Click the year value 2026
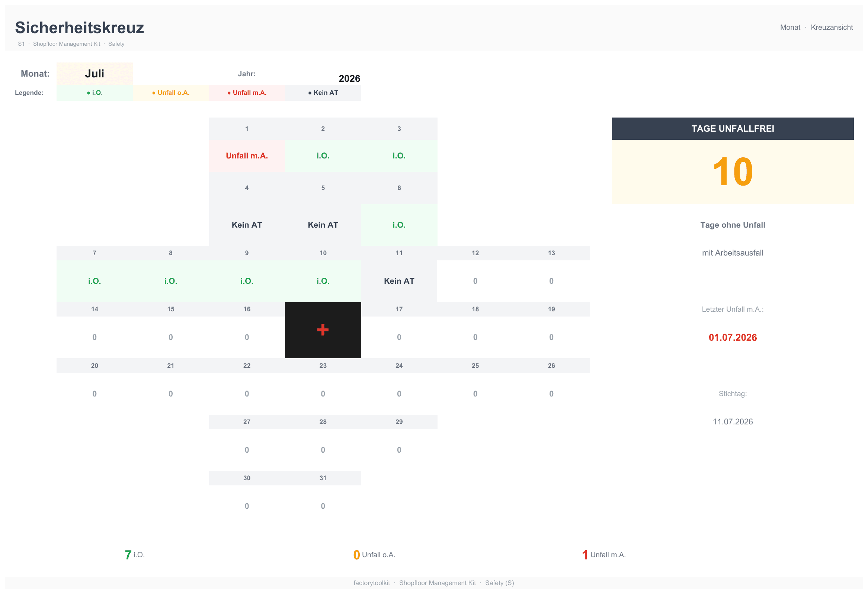This screenshot has width=868, height=594. click(349, 78)
